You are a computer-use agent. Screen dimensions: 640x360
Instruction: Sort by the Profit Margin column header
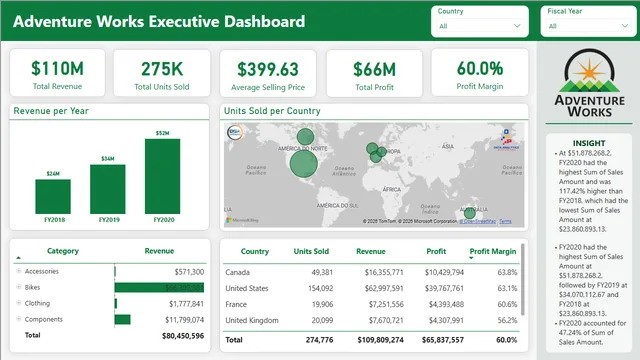(493, 251)
